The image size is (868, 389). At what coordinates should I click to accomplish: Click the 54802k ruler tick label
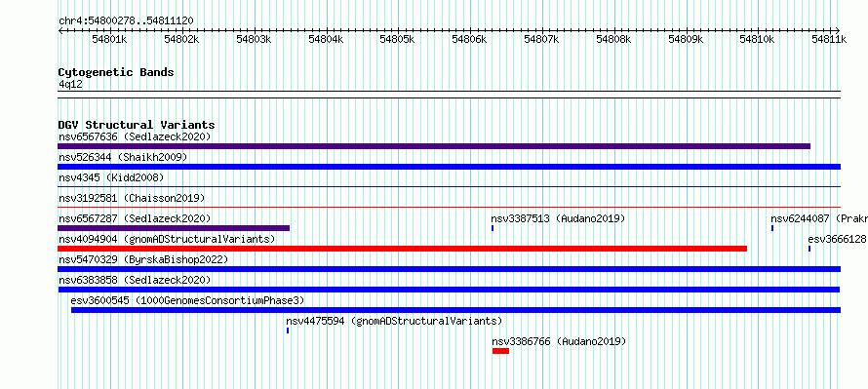[x=181, y=39]
